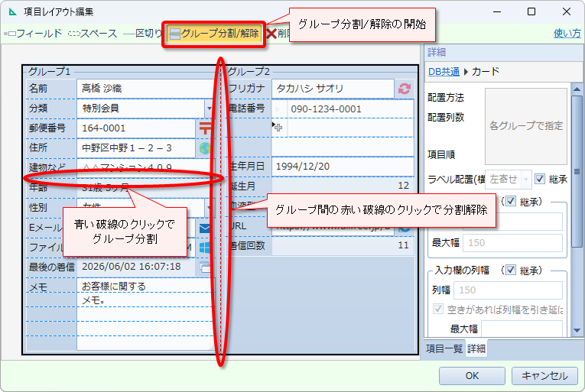
Task: Toggle the グループ分割/解除 toolbar button
Action: (214, 34)
